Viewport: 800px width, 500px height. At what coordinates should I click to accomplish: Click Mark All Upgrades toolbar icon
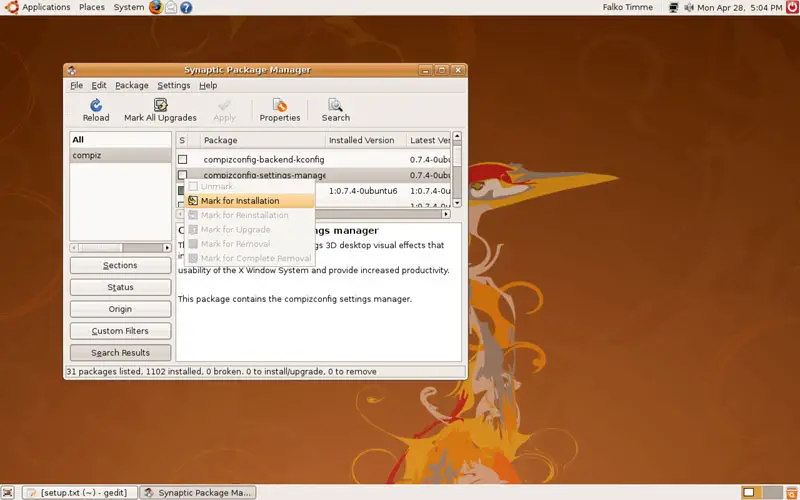tap(160, 105)
